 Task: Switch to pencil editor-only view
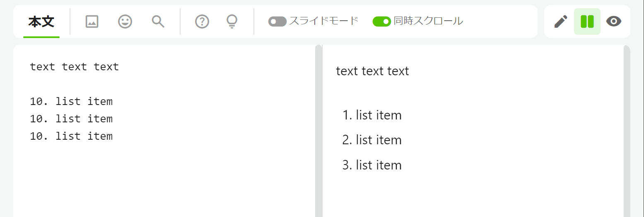point(561,21)
